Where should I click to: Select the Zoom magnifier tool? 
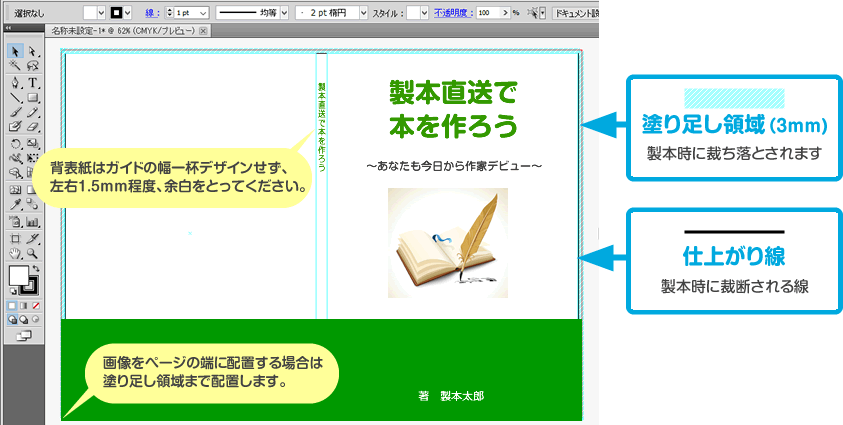[x=32, y=254]
